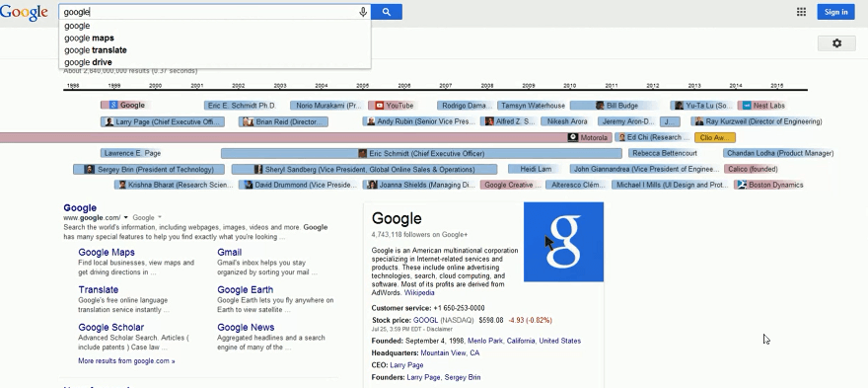Click the Google logo at top left
The width and height of the screenshot is (868, 388).
pos(24,13)
